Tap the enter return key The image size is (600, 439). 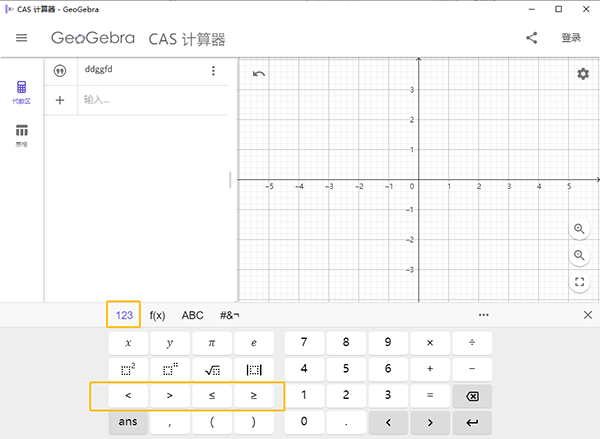[x=472, y=422]
